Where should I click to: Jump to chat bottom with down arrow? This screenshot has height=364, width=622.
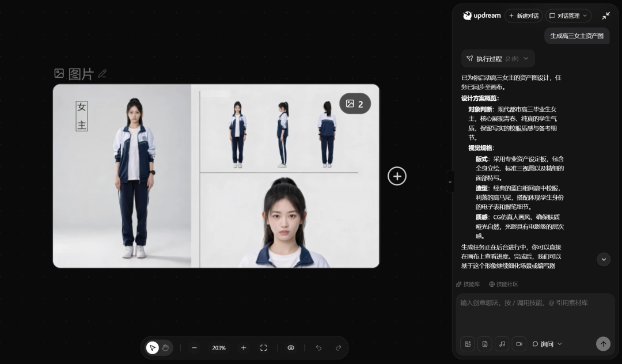coord(604,259)
